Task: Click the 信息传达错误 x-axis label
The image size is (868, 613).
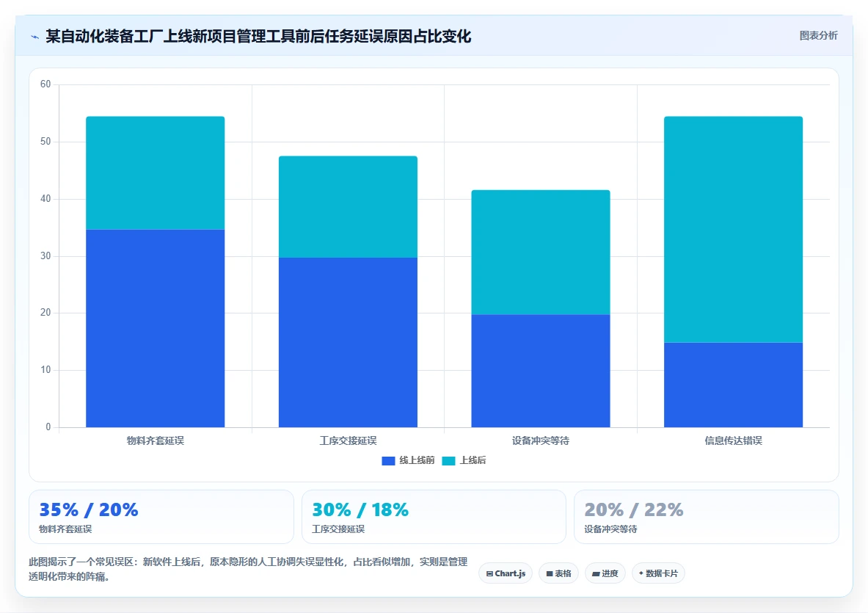Action: (x=733, y=440)
